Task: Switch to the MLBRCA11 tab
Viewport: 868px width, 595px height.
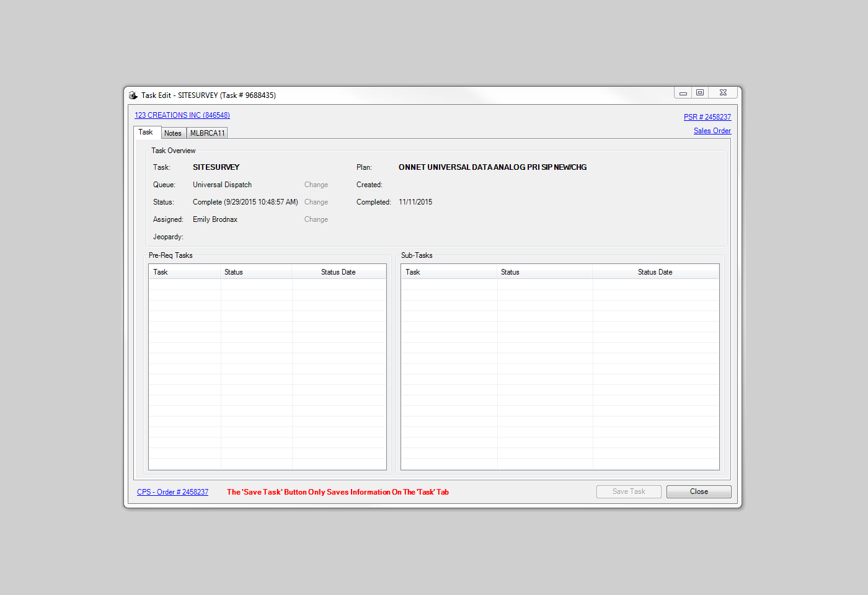Action: click(207, 133)
